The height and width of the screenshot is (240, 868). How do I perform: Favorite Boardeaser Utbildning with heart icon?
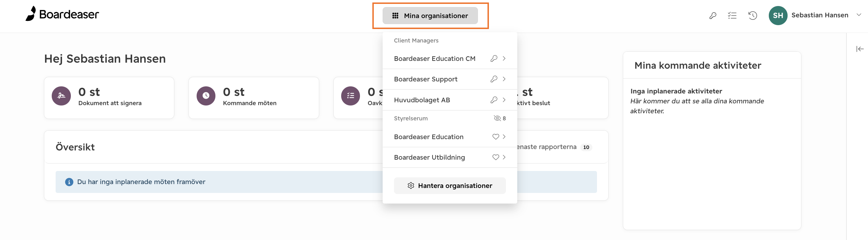coord(496,157)
